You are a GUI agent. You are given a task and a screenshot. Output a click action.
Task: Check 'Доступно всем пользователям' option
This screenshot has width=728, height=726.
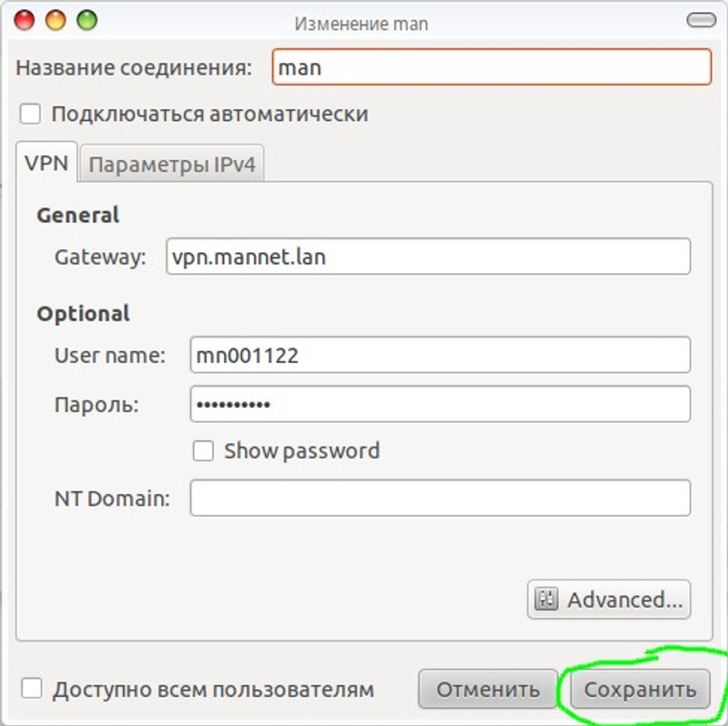point(32,689)
